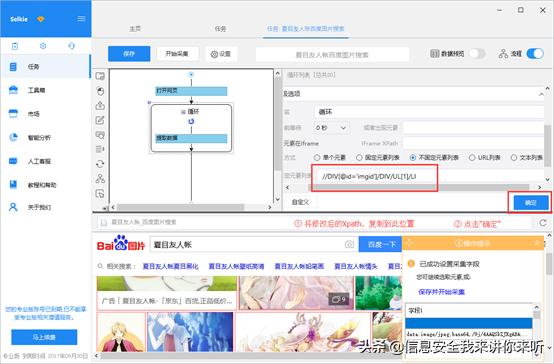Click the small gear icon under the sidebar header

click(43, 46)
